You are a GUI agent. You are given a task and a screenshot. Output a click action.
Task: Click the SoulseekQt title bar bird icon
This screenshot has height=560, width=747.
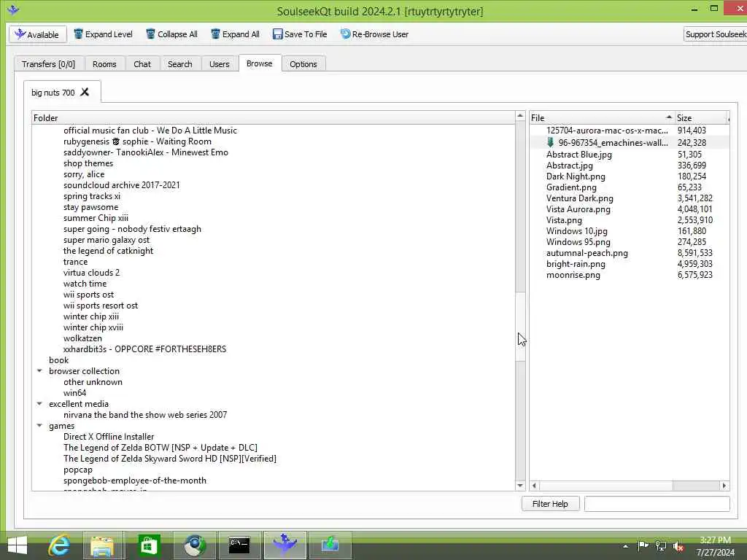click(13, 9)
